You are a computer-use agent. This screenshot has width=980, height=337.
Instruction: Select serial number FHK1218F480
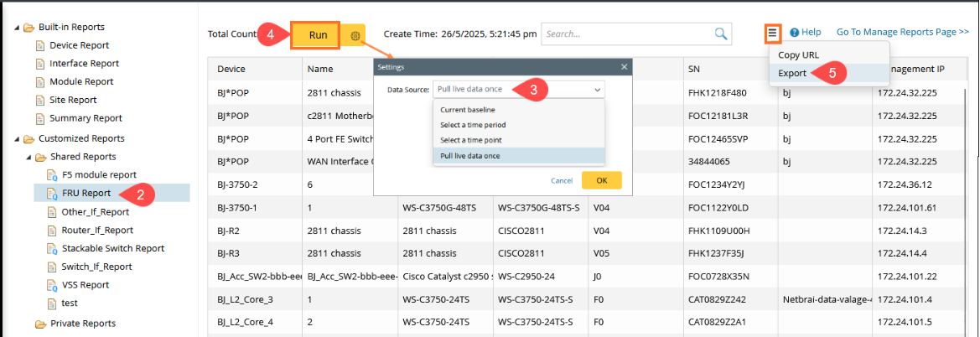(715, 92)
